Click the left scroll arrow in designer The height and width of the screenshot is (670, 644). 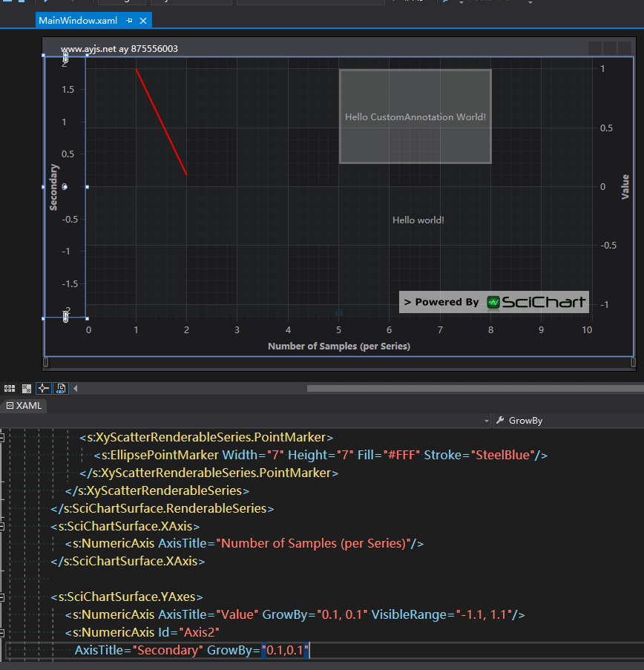point(75,388)
